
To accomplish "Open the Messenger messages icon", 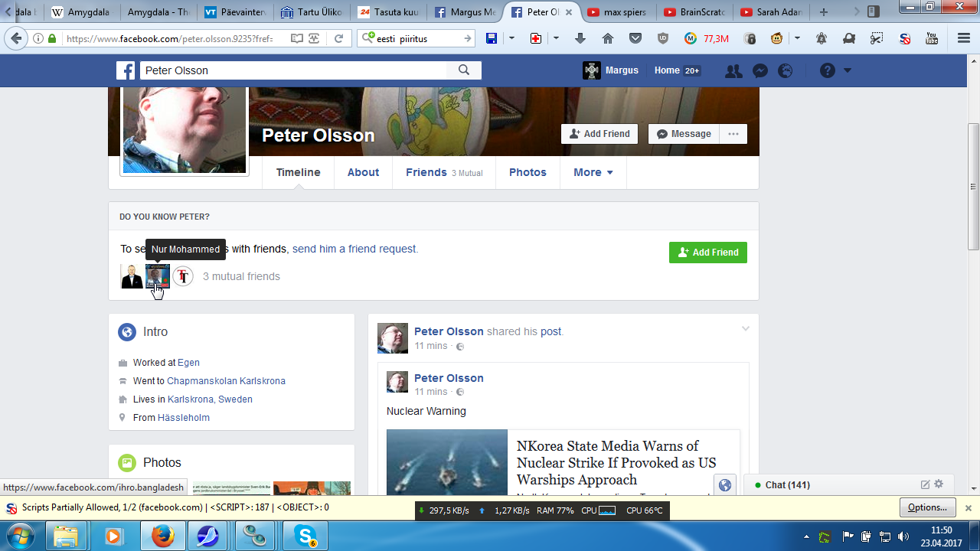I will coord(760,70).
